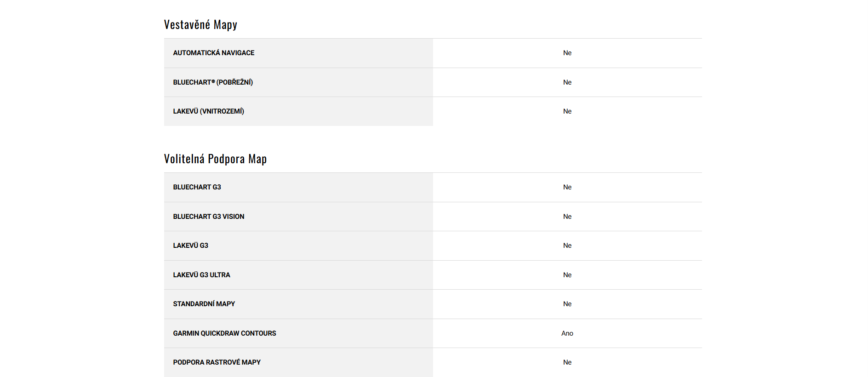Click the STANDARDNÍ MAPY label
Image resolution: width=868 pixels, height=377 pixels.
point(204,304)
